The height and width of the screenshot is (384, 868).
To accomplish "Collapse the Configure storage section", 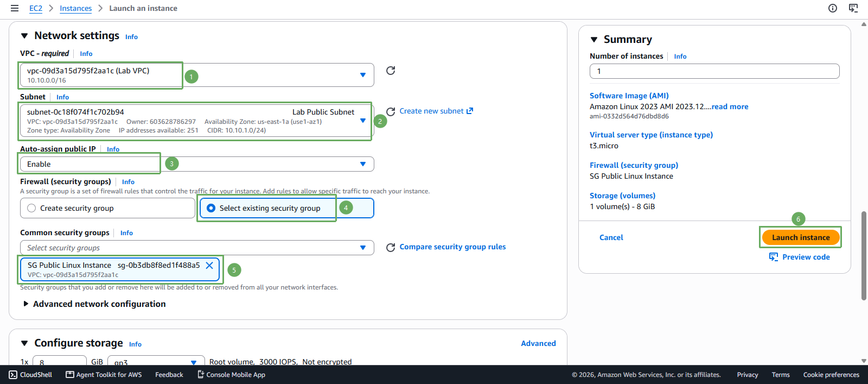I will tap(24, 343).
